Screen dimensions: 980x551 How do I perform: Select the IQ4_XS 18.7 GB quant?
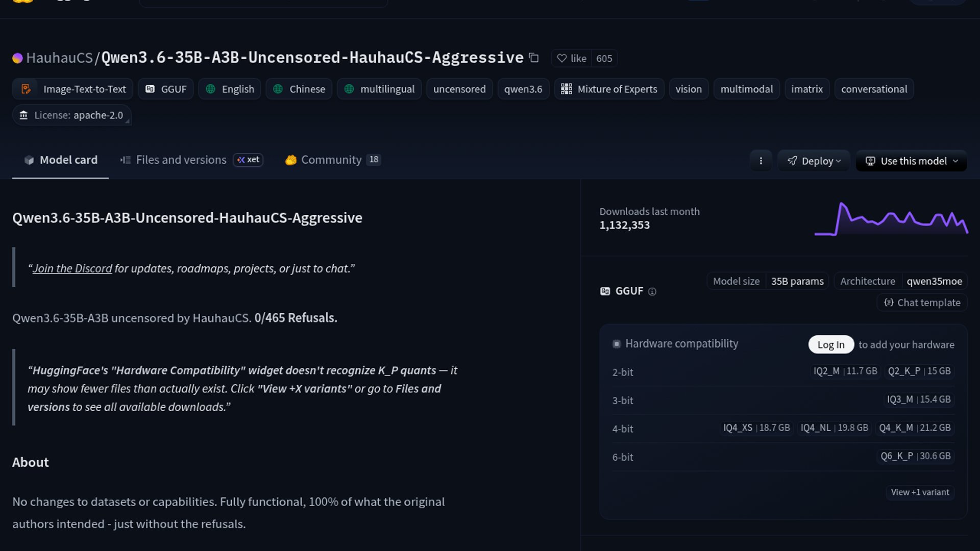coord(756,428)
